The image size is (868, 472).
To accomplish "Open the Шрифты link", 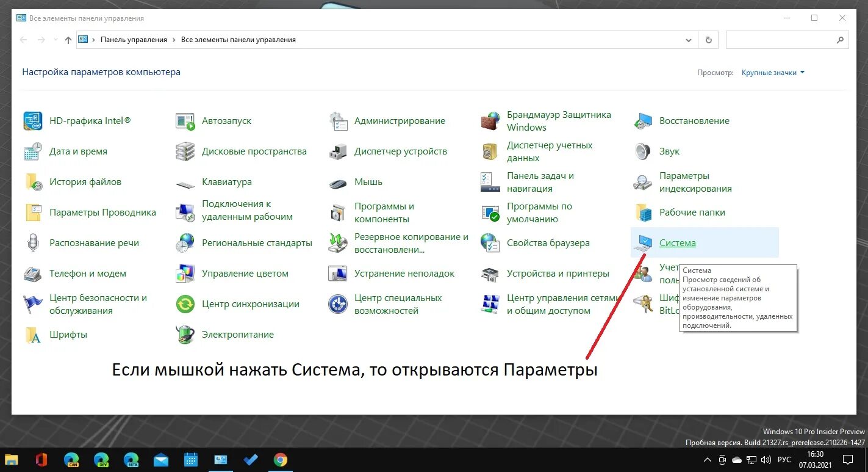I will click(x=68, y=335).
